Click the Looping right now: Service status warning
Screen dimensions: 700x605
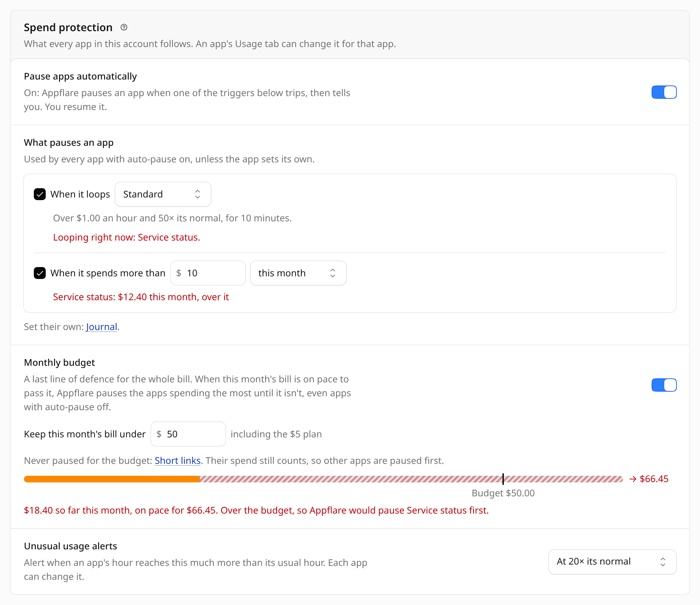click(x=126, y=237)
